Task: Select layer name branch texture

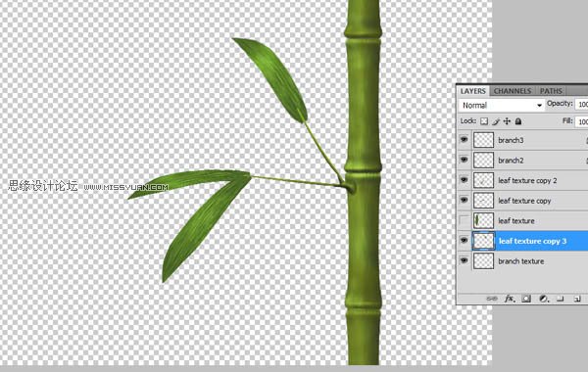Action: click(x=521, y=261)
